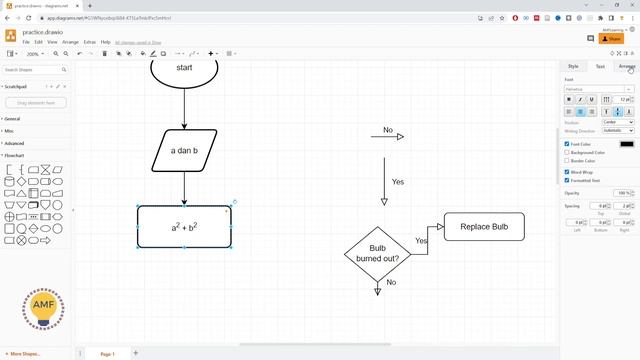Uncheck the Font Color checkbox
This screenshot has width=640, height=360.
[x=567, y=144]
